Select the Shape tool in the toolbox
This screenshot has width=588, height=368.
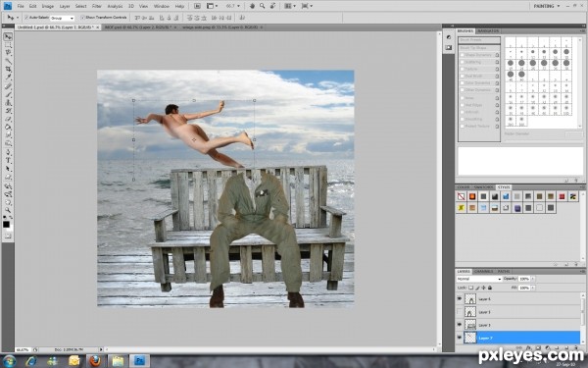8,178
